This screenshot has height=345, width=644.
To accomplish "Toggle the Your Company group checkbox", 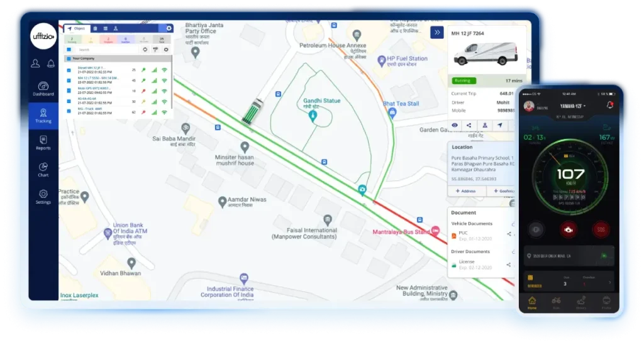I will point(69,59).
